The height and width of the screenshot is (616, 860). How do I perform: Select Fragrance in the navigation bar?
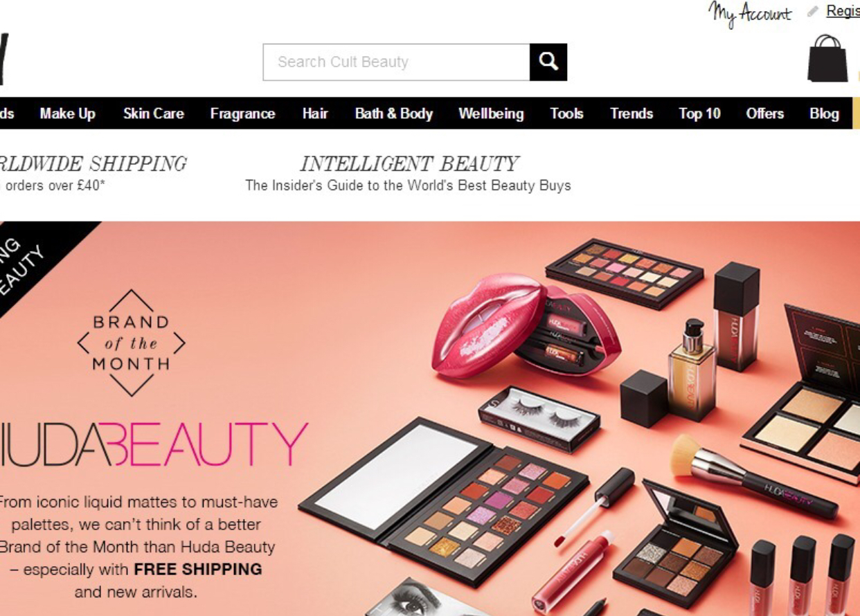(242, 114)
